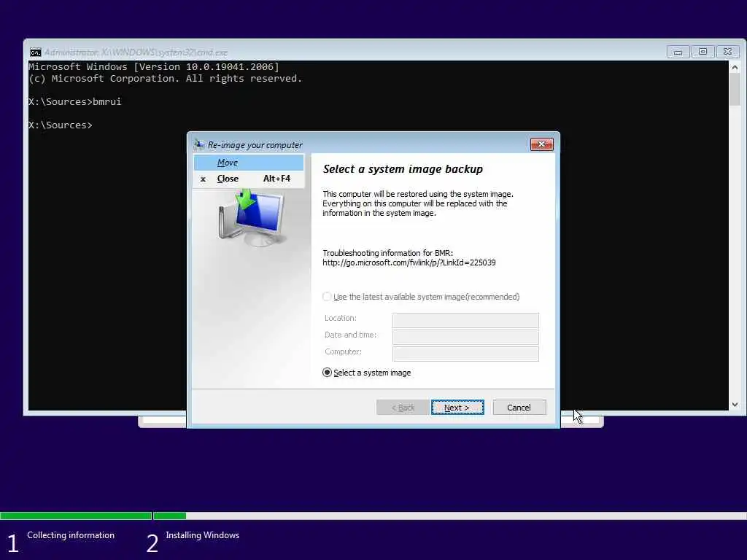The width and height of the screenshot is (747, 560).
Task: Close the cmd.exe window
Action: (x=727, y=52)
